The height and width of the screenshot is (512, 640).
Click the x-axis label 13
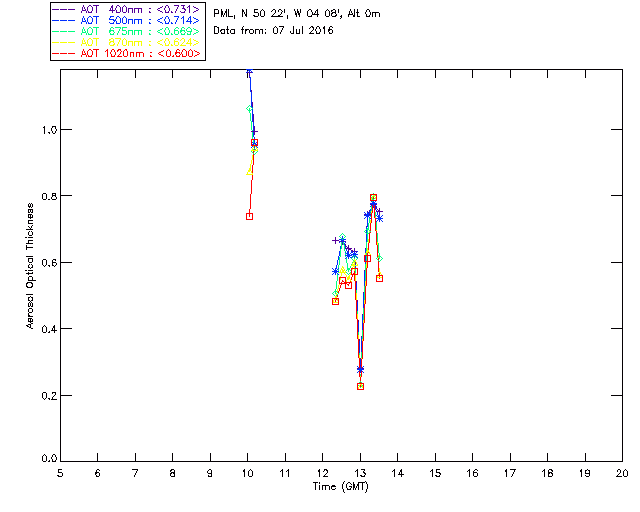(360, 473)
